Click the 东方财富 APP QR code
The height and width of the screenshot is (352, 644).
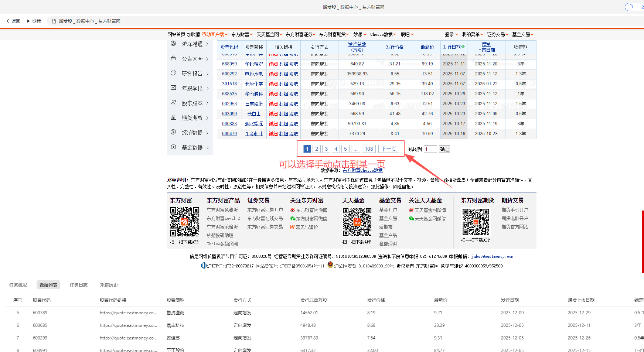184,222
